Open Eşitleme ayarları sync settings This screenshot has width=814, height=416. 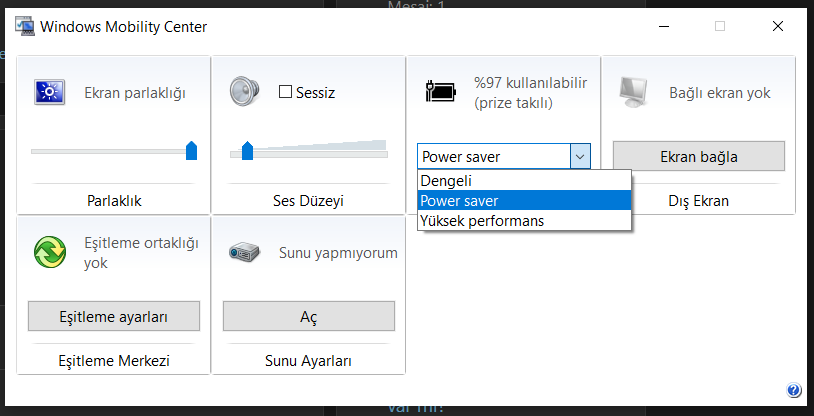(113, 316)
